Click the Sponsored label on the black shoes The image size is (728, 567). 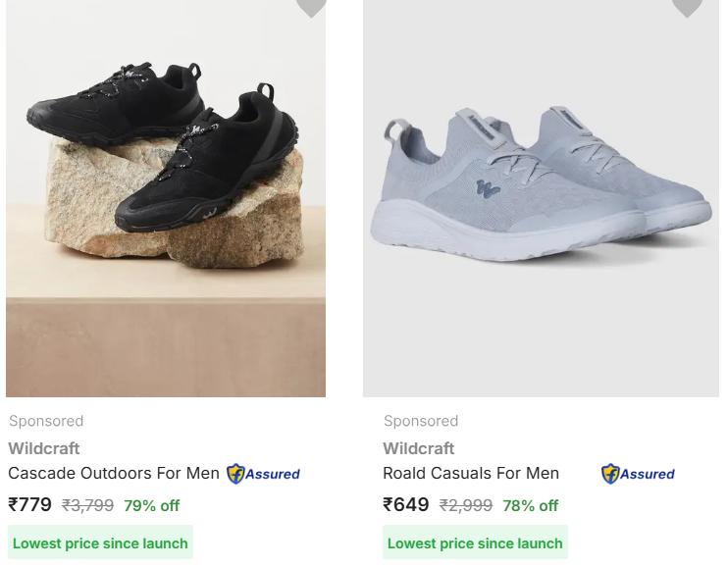click(x=46, y=421)
